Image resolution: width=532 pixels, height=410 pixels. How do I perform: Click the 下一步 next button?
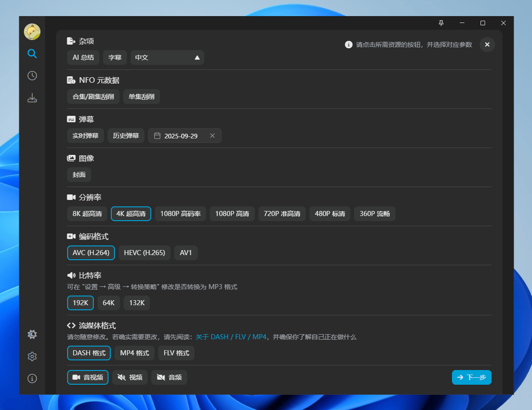pyautogui.click(x=471, y=377)
